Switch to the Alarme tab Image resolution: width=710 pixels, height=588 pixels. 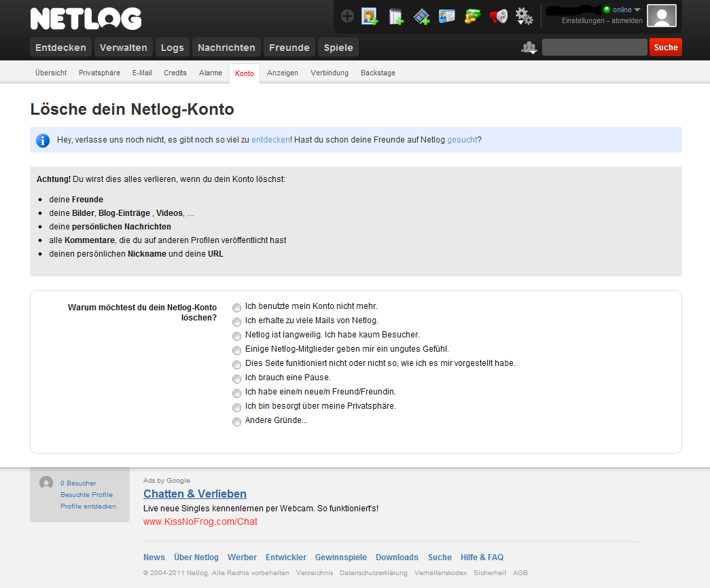(x=211, y=73)
